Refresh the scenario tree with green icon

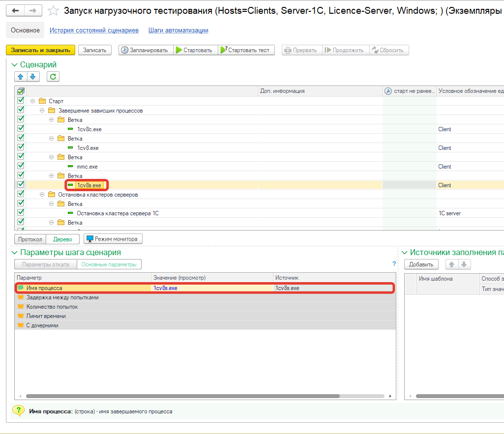tap(53, 76)
